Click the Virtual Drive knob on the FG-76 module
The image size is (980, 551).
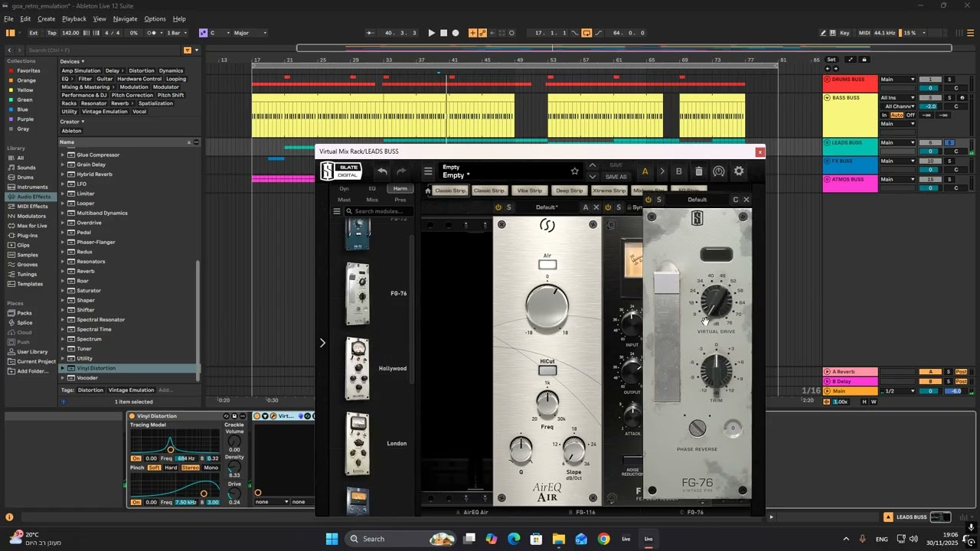(717, 302)
